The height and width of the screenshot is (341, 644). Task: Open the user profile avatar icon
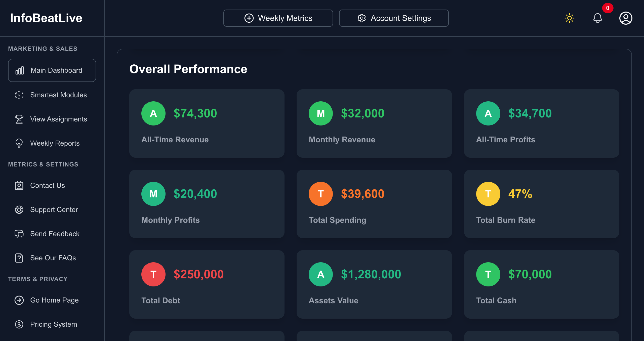coord(626,18)
